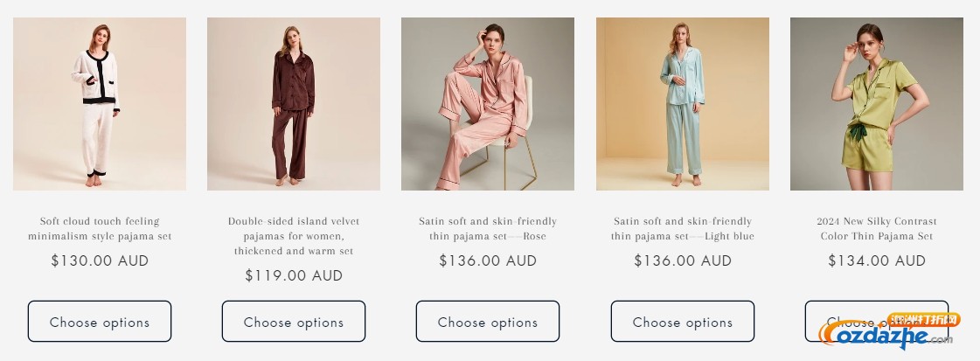This screenshot has height=361, width=980.
Task: Click the $119.00 AUD price text
Action: point(294,275)
